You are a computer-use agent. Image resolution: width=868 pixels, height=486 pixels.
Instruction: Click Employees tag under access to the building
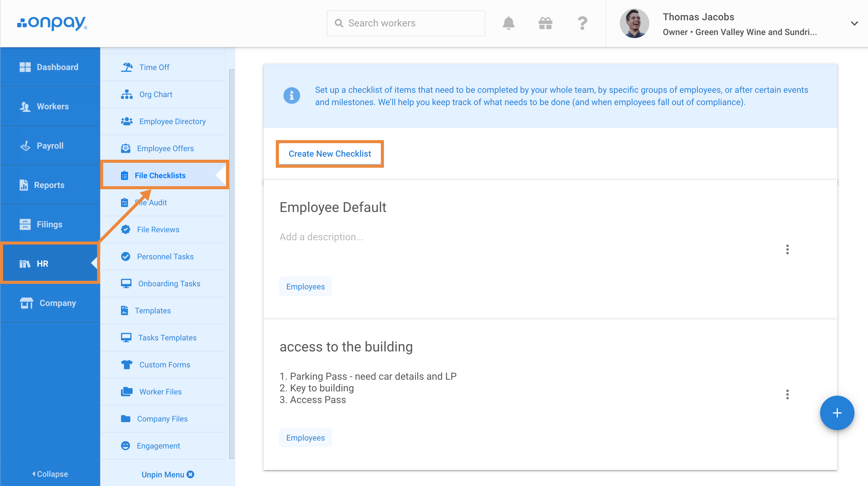click(305, 437)
